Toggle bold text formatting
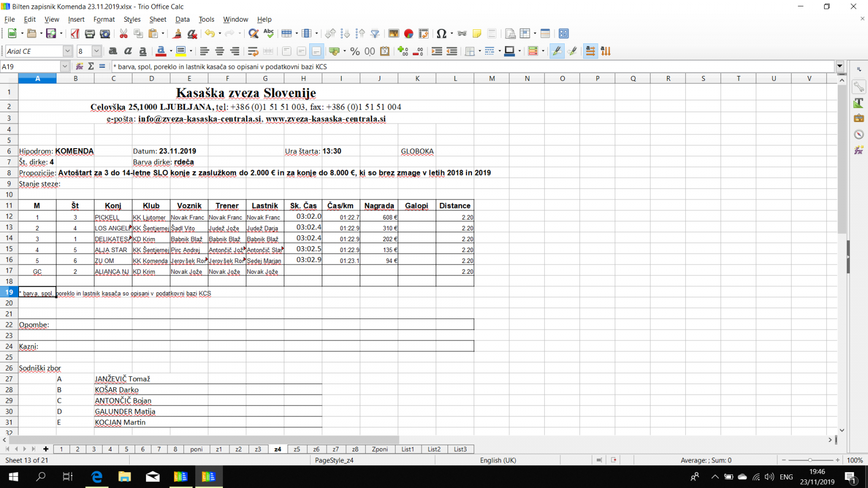Image resolution: width=868 pixels, height=488 pixels. tap(113, 51)
